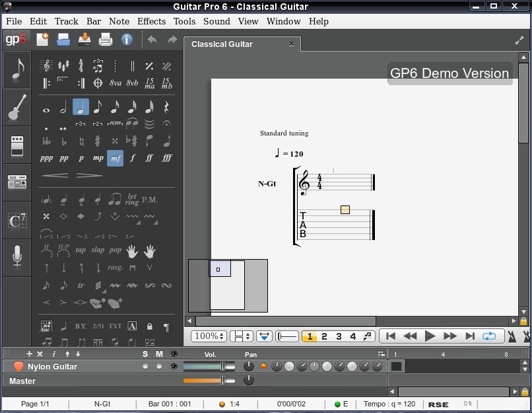Save the score with the download-tray icon
The height and width of the screenshot is (413, 532).
(84, 40)
